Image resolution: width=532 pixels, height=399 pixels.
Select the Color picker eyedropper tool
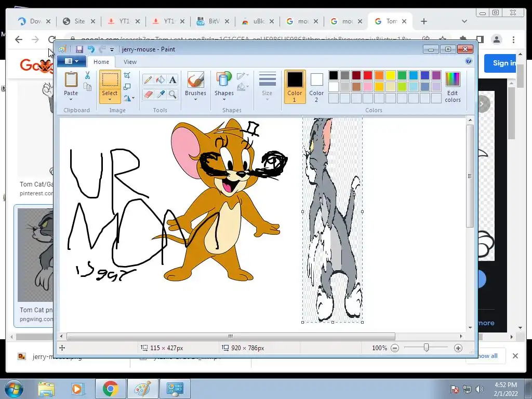tap(161, 94)
